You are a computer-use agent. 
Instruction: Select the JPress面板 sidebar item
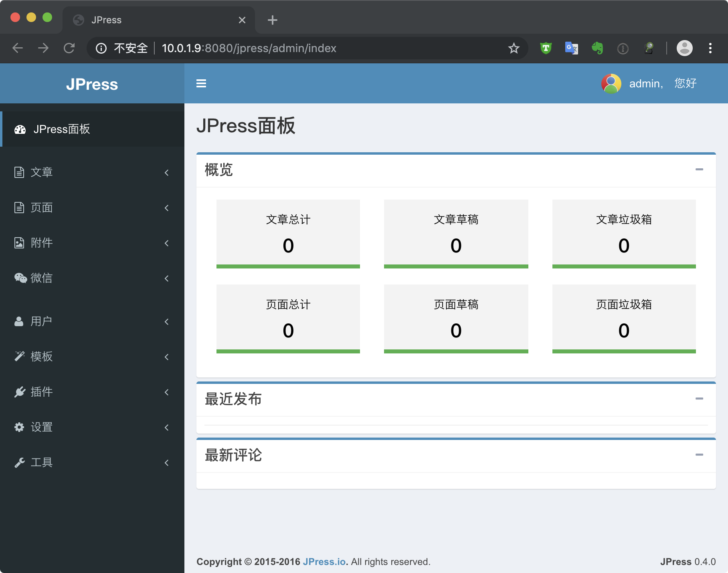click(92, 129)
